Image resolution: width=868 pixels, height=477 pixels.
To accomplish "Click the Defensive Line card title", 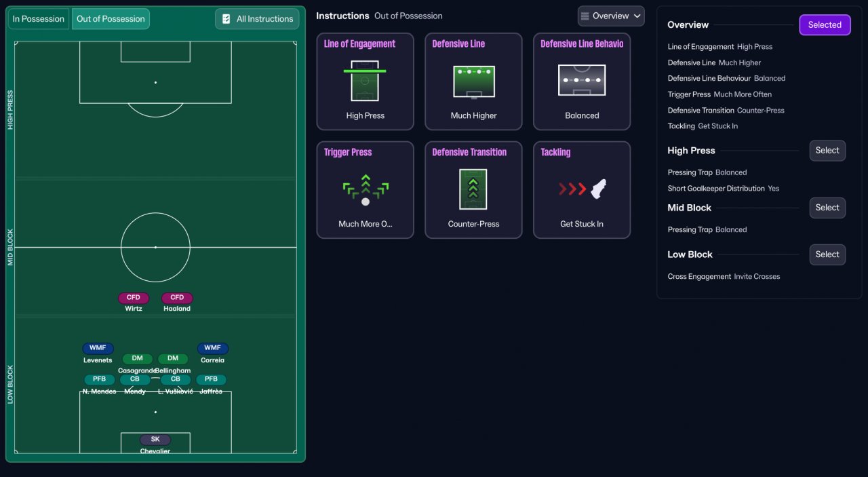I will point(458,44).
